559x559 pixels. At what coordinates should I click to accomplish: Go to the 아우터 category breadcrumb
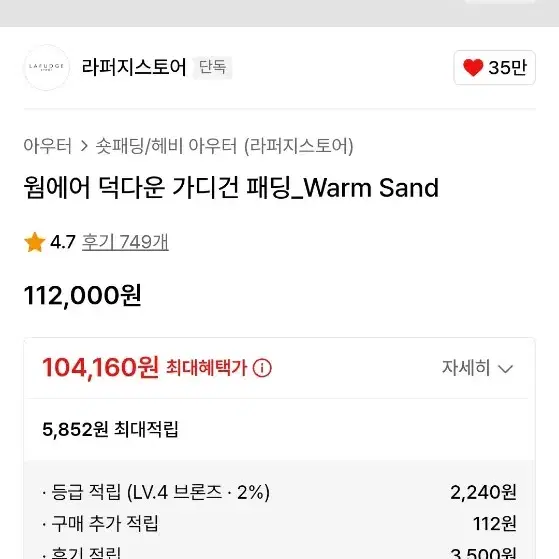click(x=48, y=146)
